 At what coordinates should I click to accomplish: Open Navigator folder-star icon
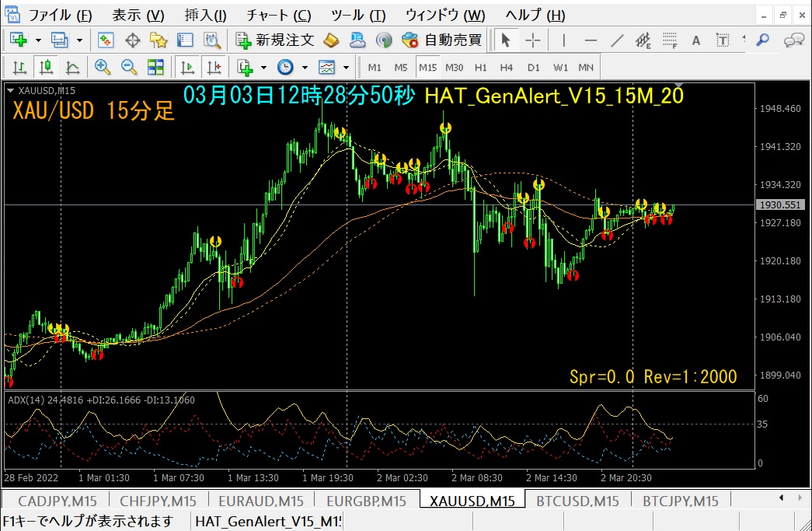(x=159, y=40)
